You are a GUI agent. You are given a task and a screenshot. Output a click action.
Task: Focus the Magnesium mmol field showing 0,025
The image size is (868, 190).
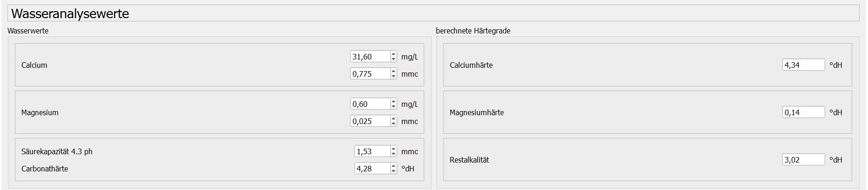(x=370, y=121)
